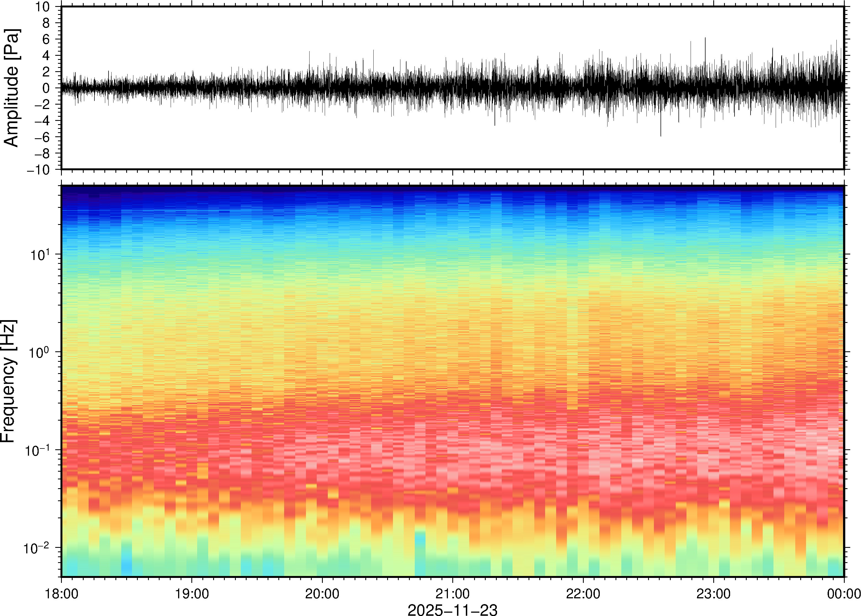This screenshot has width=861, height=616.
Task: Click the 22:00 time axis label
Action: point(583,594)
